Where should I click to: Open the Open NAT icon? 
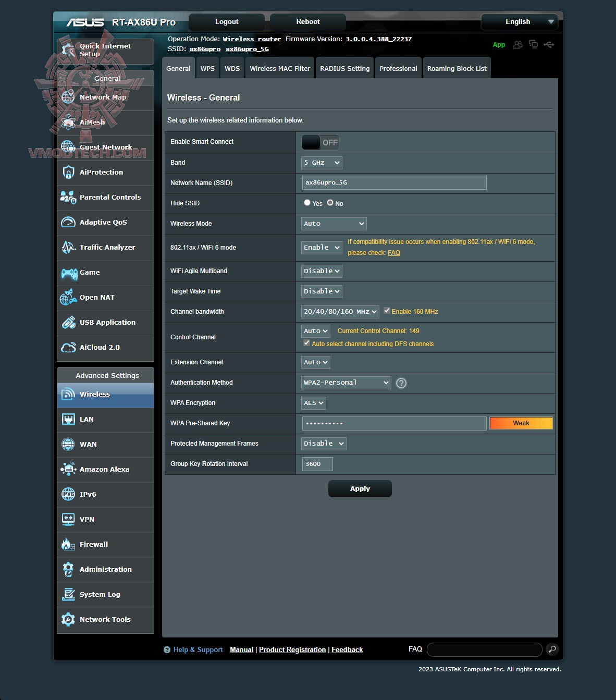click(68, 298)
